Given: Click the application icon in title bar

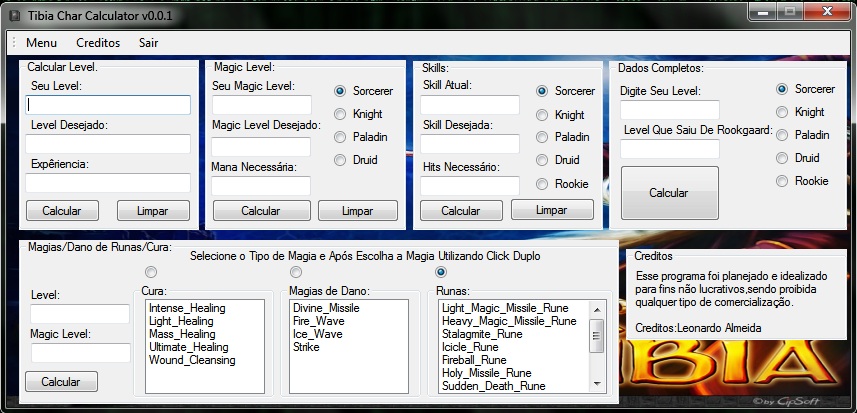Looking at the screenshot, I should tap(15, 16).
